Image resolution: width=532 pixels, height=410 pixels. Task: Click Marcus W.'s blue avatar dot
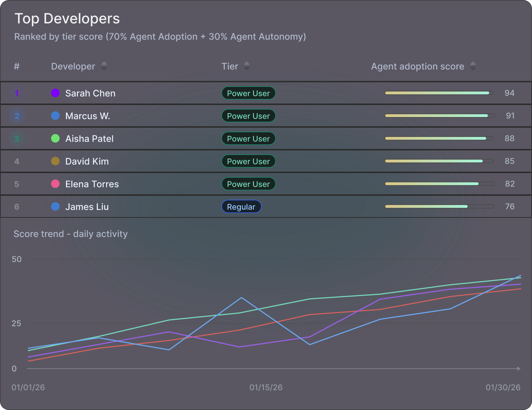55,116
